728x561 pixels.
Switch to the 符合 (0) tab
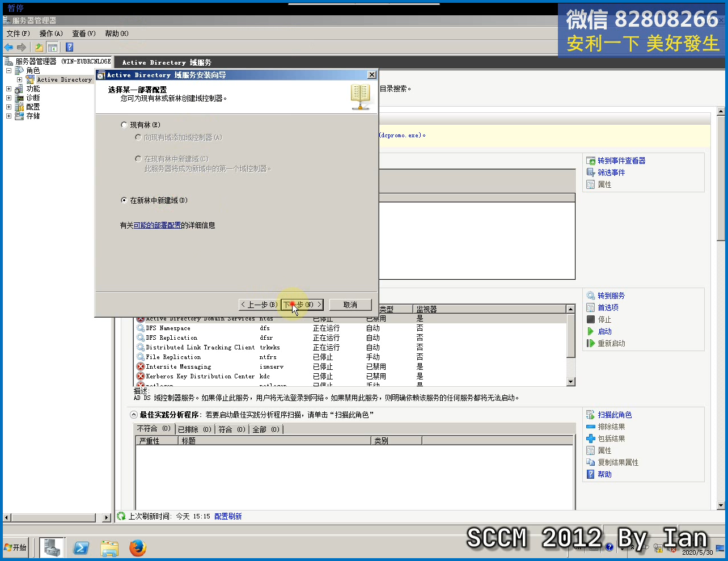pos(232,429)
